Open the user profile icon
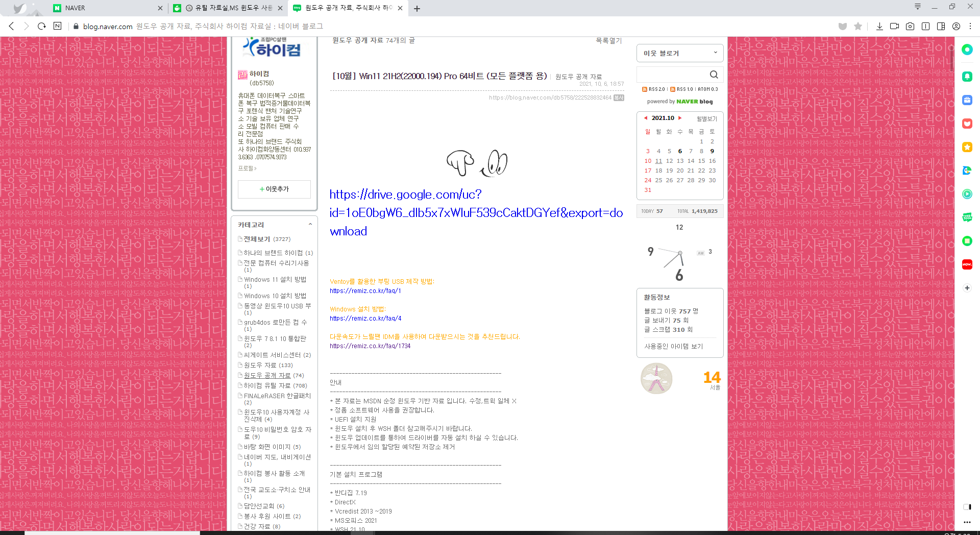 coord(956,26)
